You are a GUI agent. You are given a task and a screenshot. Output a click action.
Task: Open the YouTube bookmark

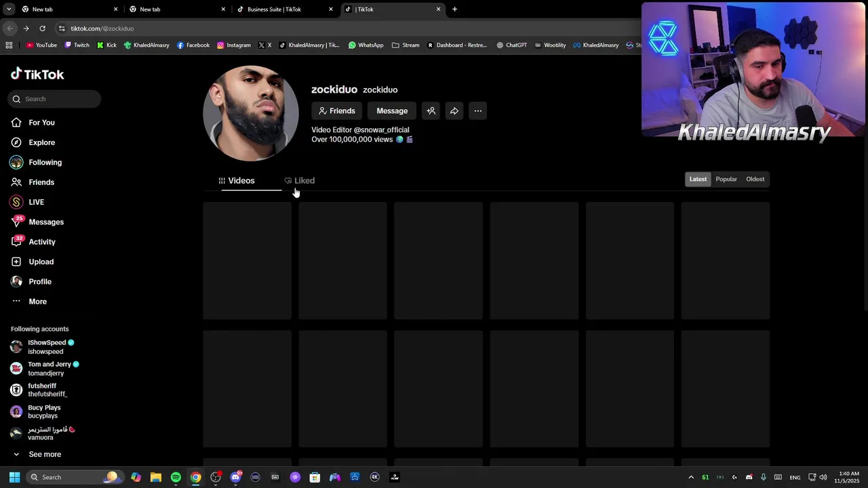click(x=41, y=45)
